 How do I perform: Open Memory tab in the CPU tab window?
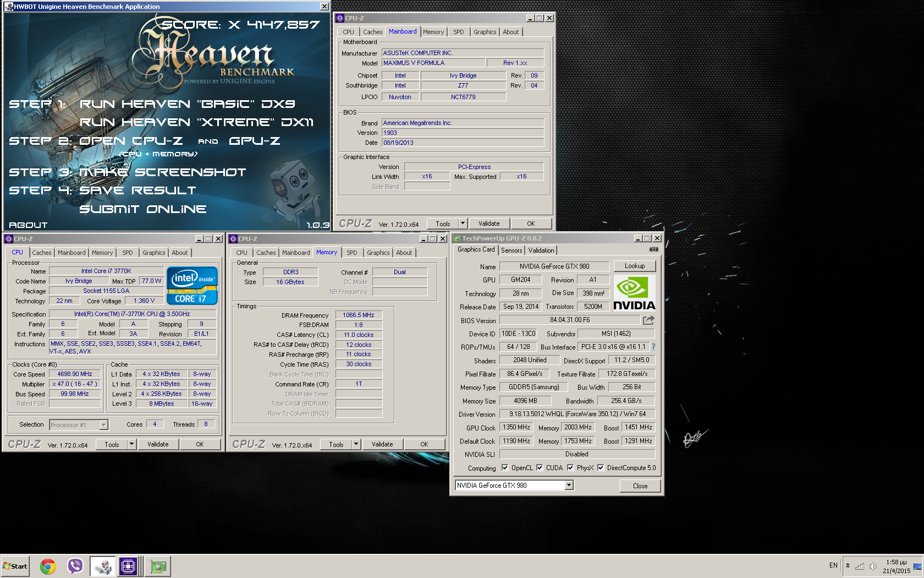102,253
